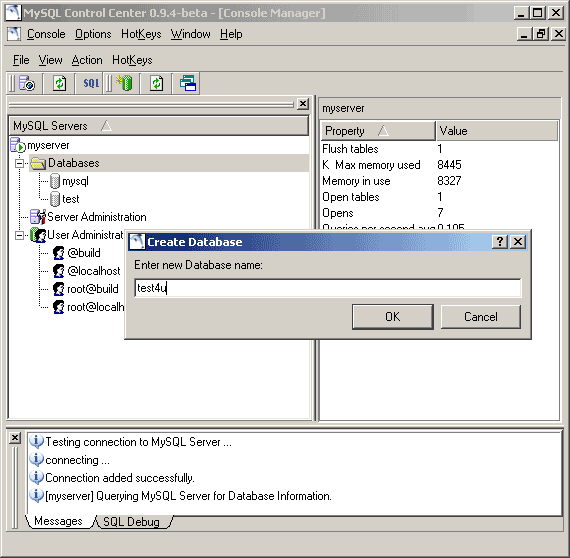Click the second green refresh toolbar icon
Screen dimensions: 570x558
click(157, 83)
